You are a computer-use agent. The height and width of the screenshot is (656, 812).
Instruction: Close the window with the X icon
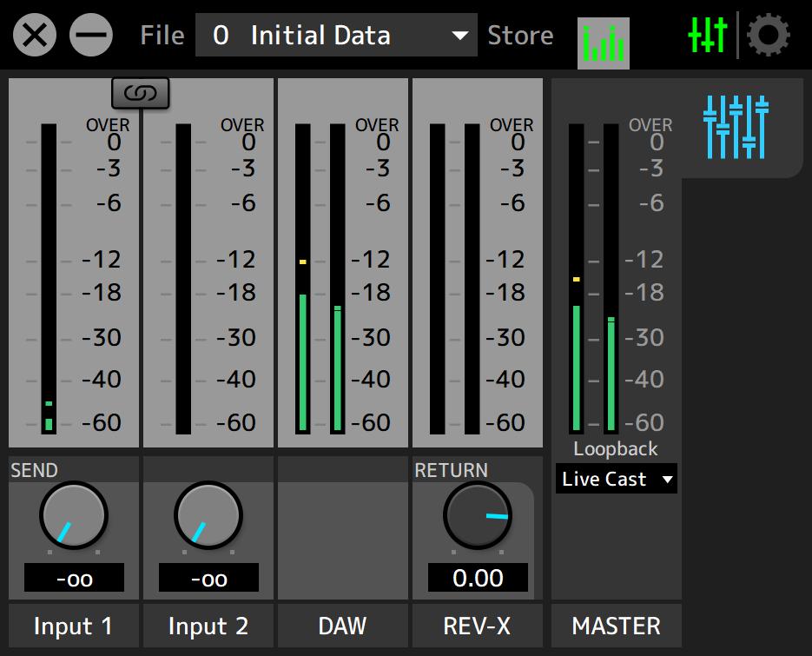pyautogui.click(x=35, y=36)
